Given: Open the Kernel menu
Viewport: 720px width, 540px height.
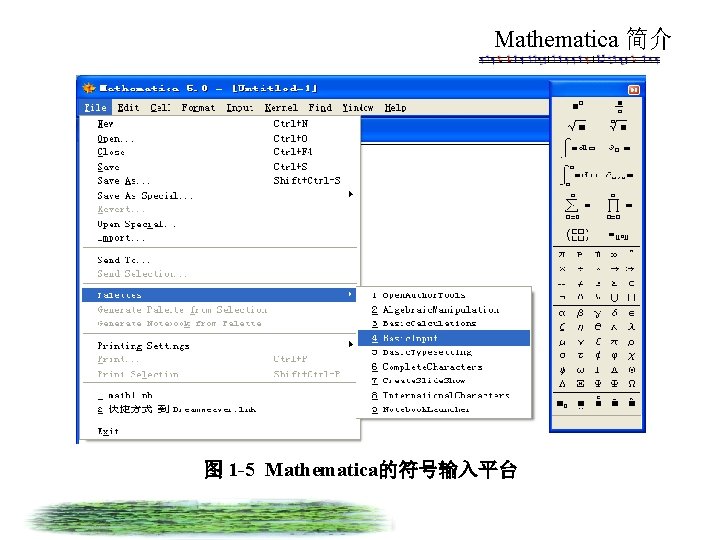Looking at the screenshot, I should (x=281, y=107).
